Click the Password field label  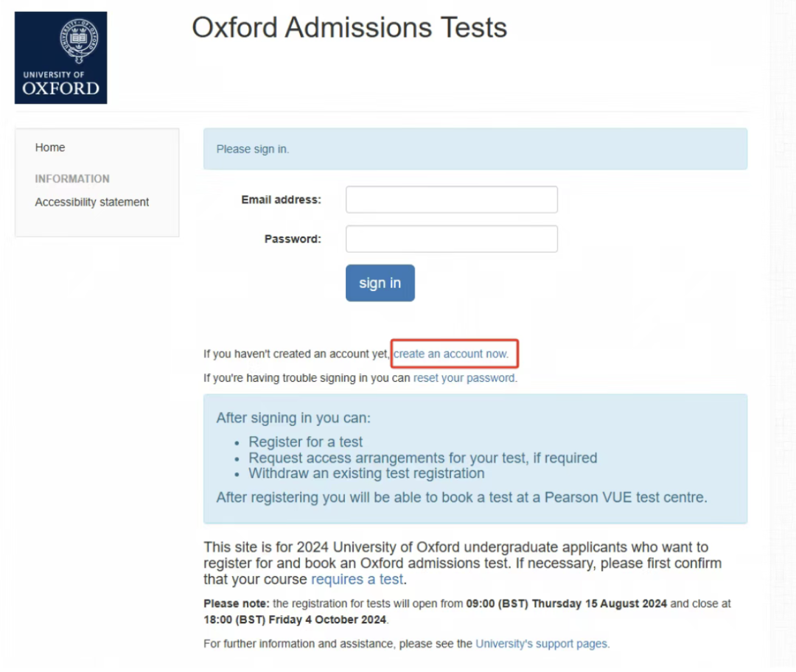293,239
